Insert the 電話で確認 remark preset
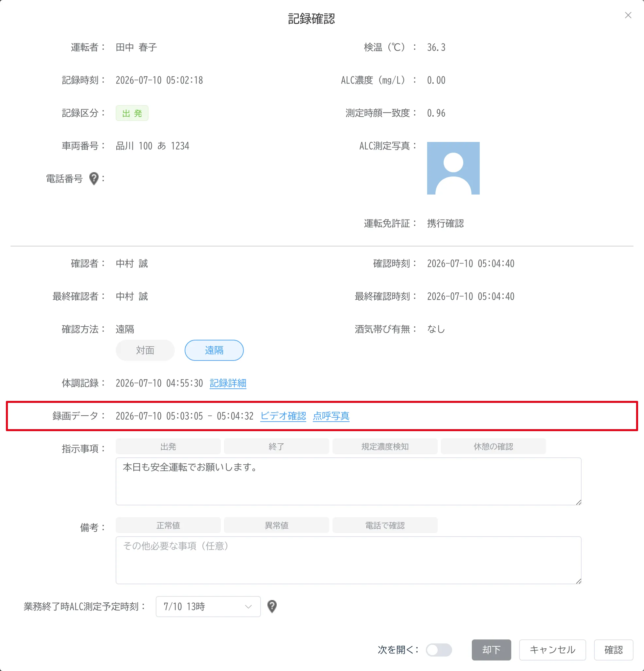The width and height of the screenshot is (644, 671). [385, 525]
